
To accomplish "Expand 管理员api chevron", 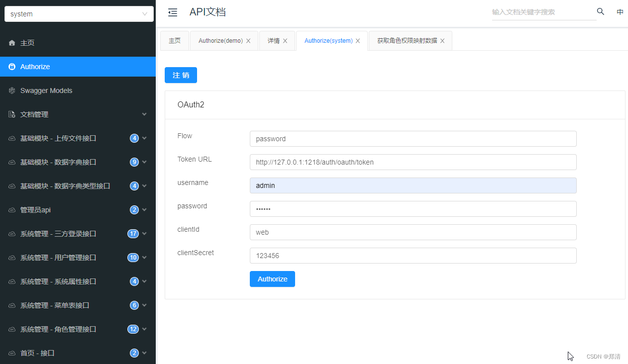I will (144, 210).
